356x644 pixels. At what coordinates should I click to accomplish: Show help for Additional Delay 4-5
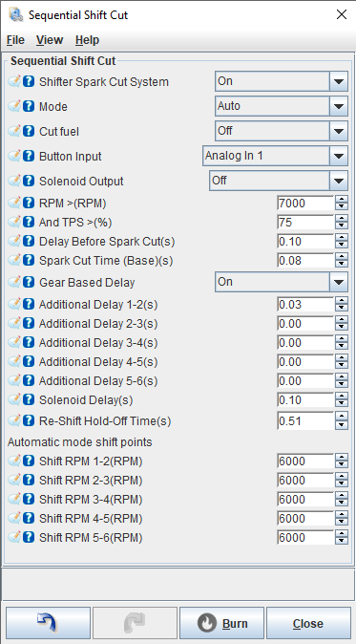[x=29, y=362]
